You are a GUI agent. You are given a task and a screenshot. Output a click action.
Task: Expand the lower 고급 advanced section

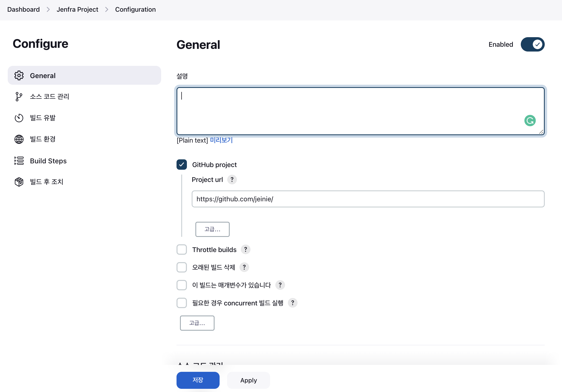tap(197, 323)
